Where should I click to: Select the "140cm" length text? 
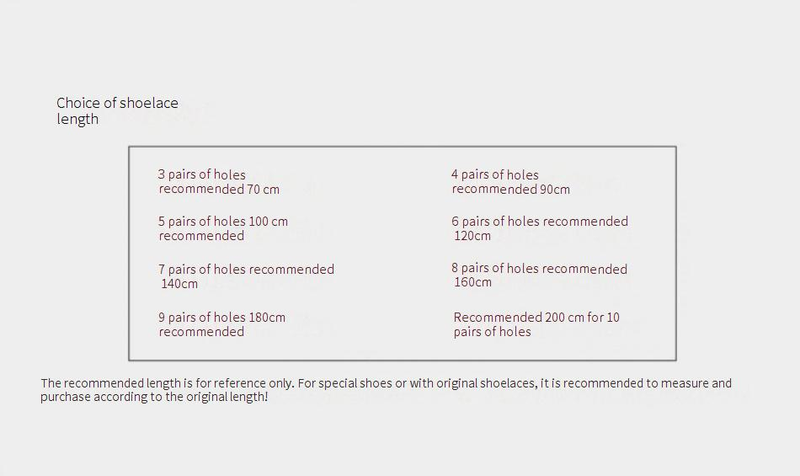click(180, 284)
